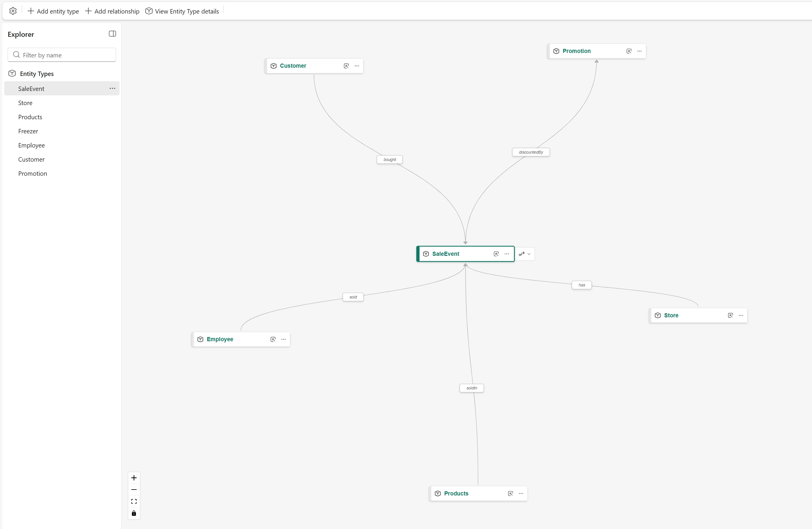Click the Store node title

point(671,316)
